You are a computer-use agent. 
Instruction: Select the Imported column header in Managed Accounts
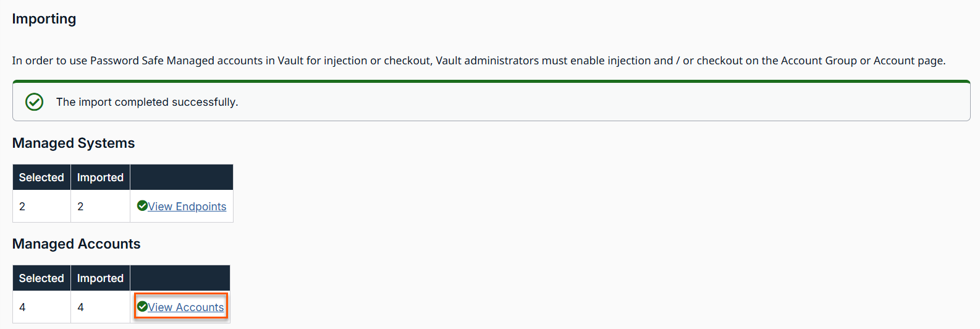pyautogui.click(x=100, y=278)
